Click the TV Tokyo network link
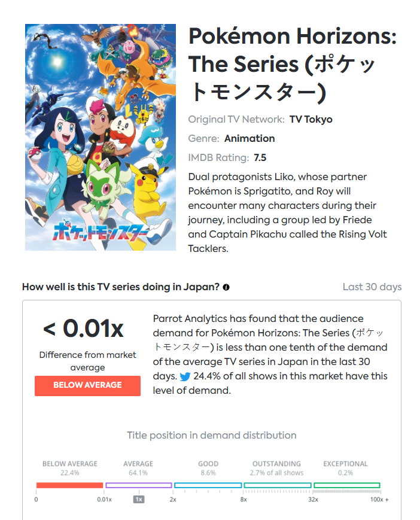420x520 pixels. (x=311, y=120)
